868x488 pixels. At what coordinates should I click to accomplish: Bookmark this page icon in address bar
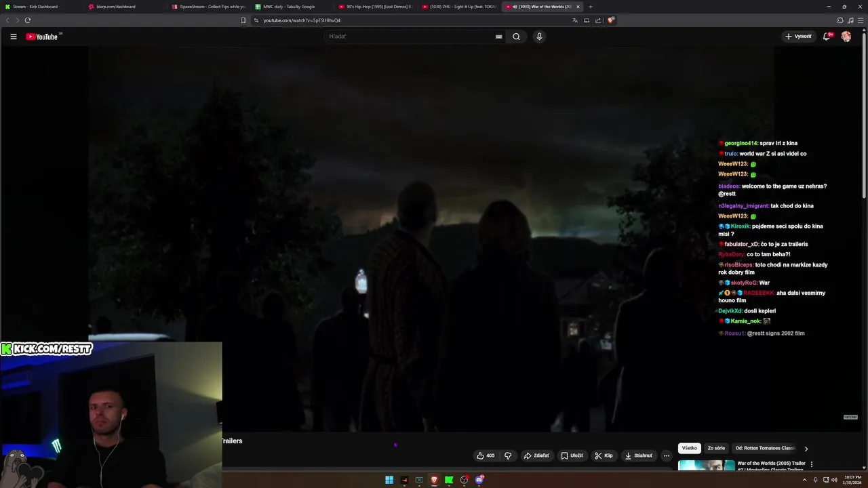click(243, 20)
